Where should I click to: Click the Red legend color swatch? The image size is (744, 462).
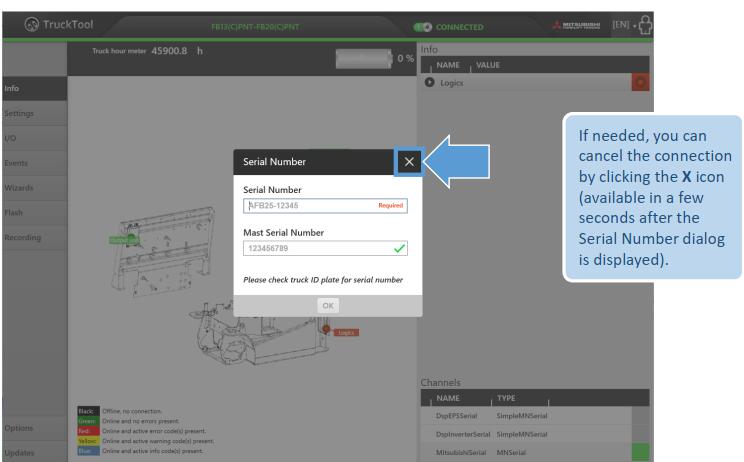(88, 431)
